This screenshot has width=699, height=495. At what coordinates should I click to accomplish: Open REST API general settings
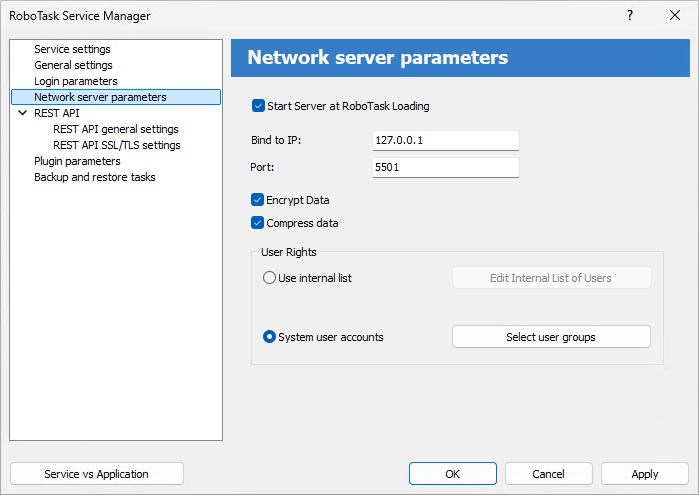pos(115,129)
